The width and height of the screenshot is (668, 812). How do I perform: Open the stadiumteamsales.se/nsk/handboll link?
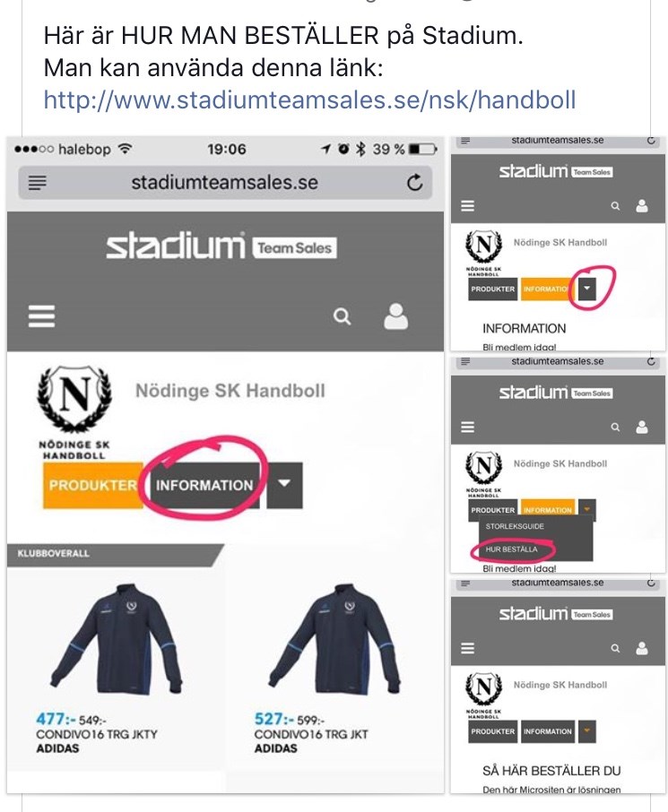click(309, 99)
